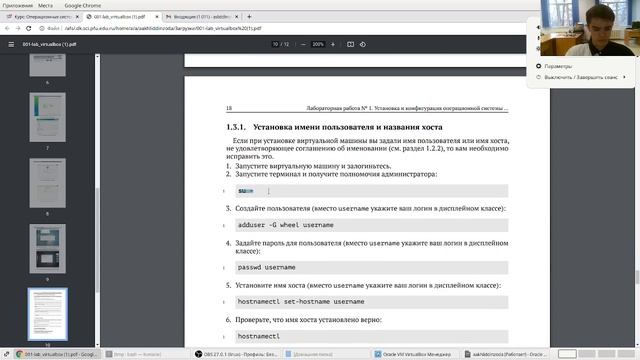Open page 9 thumbnail
Viewport: 640px width, 360px height.
point(47,249)
